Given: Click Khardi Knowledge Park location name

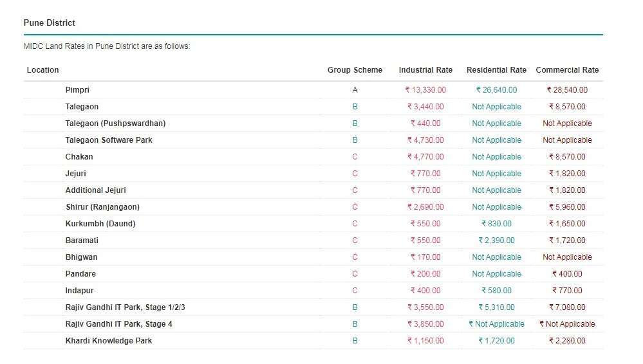Looking at the screenshot, I should [x=109, y=341].
